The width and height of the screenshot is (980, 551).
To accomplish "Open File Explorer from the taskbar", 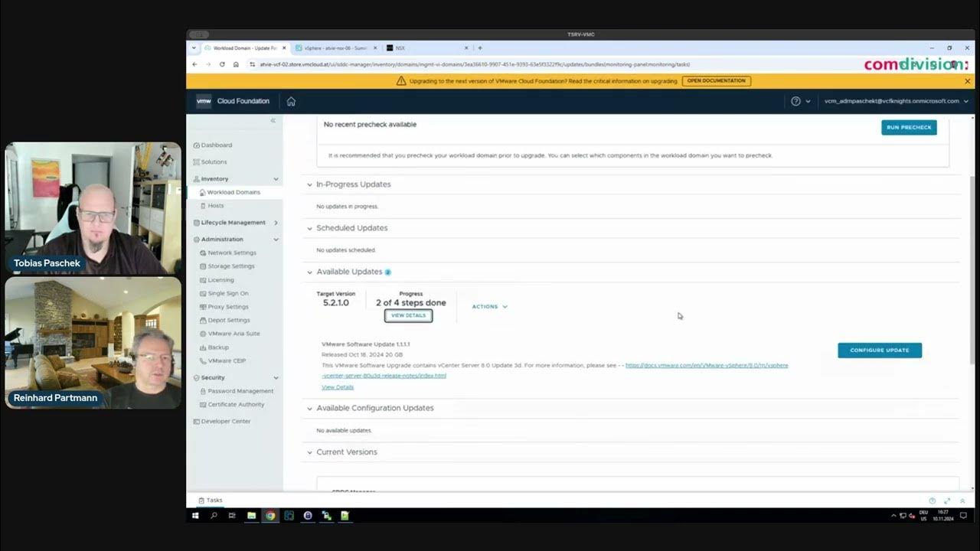I will [251, 516].
